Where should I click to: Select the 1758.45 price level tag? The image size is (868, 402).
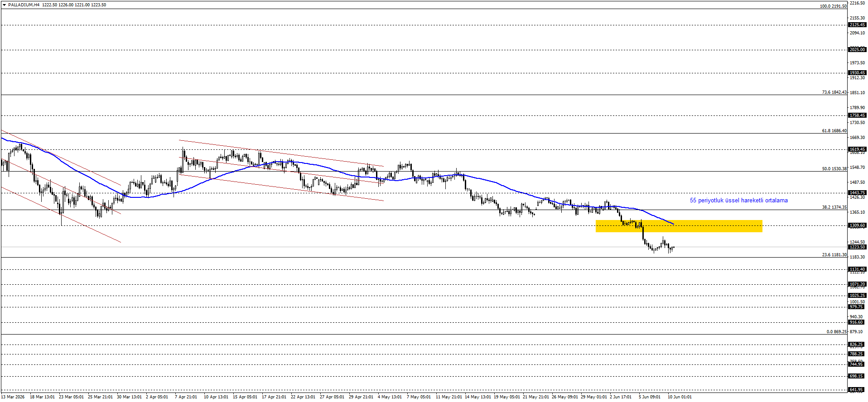[857, 115]
